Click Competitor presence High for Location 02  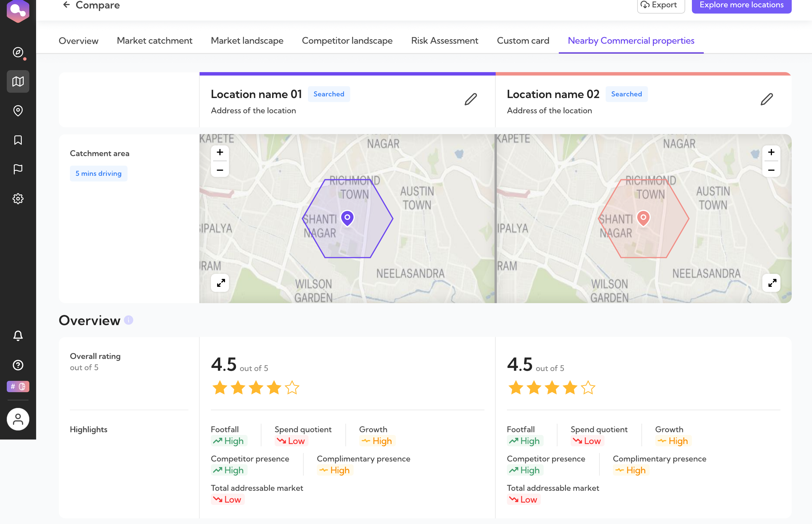(525, 470)
